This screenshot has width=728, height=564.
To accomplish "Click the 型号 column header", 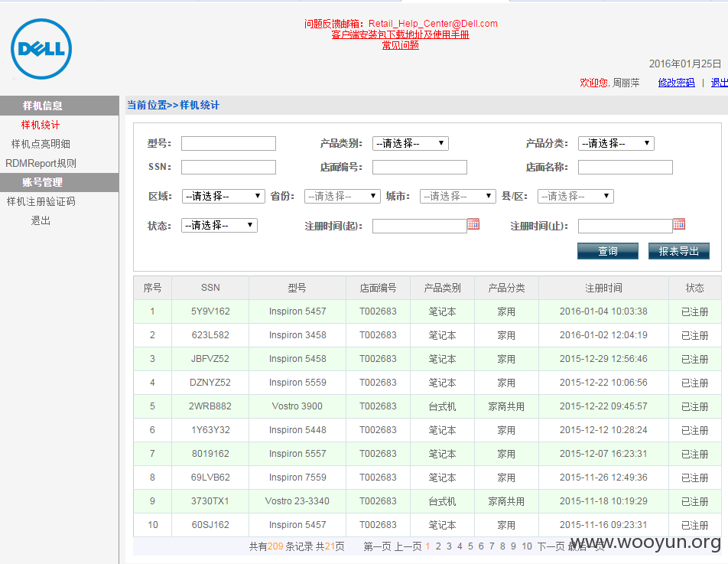I will click(297, 288).
